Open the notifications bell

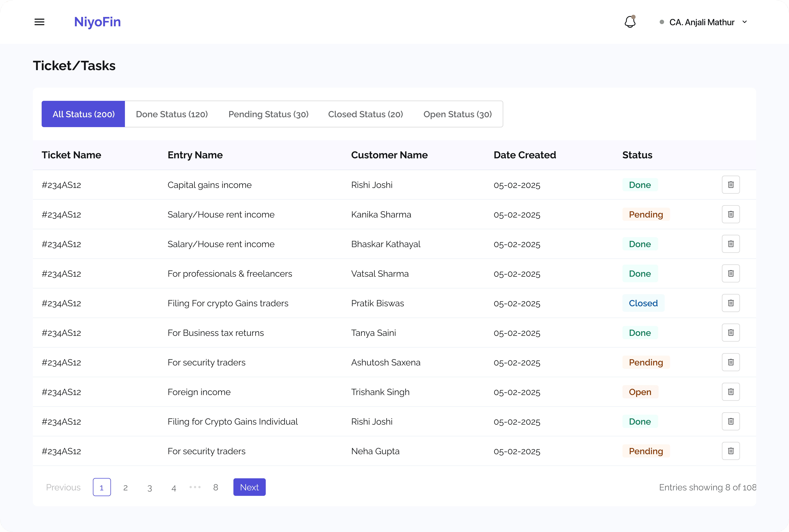coord(630,22)
